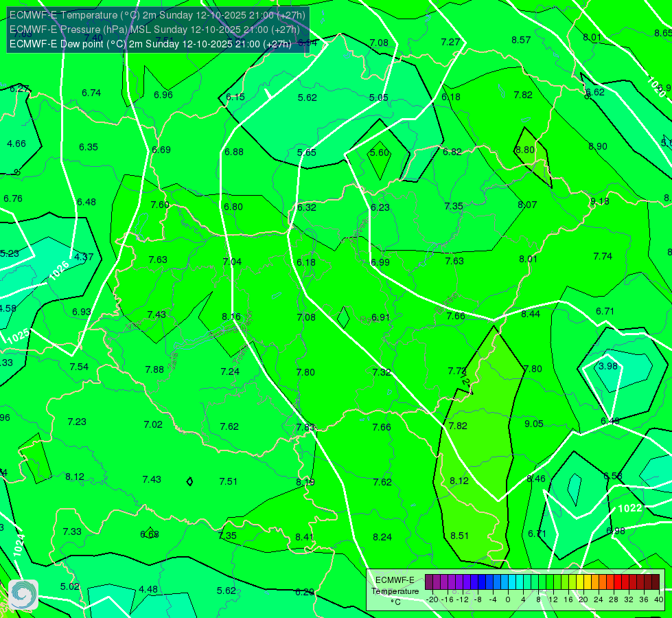This screenshot has width=672, height=618.
Task: Click the 3.98 dew point value
Action: 608,366
